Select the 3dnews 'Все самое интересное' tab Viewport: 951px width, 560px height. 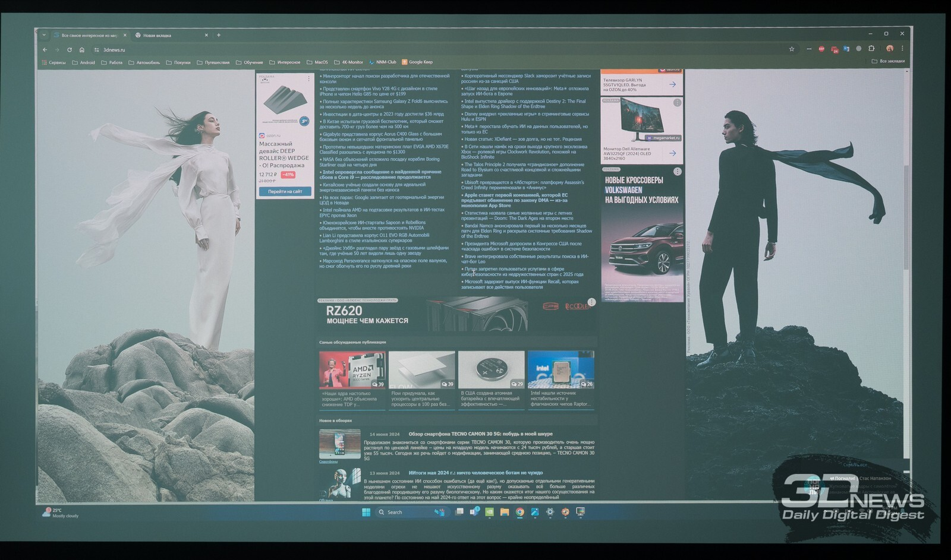[x=89, y=35]
